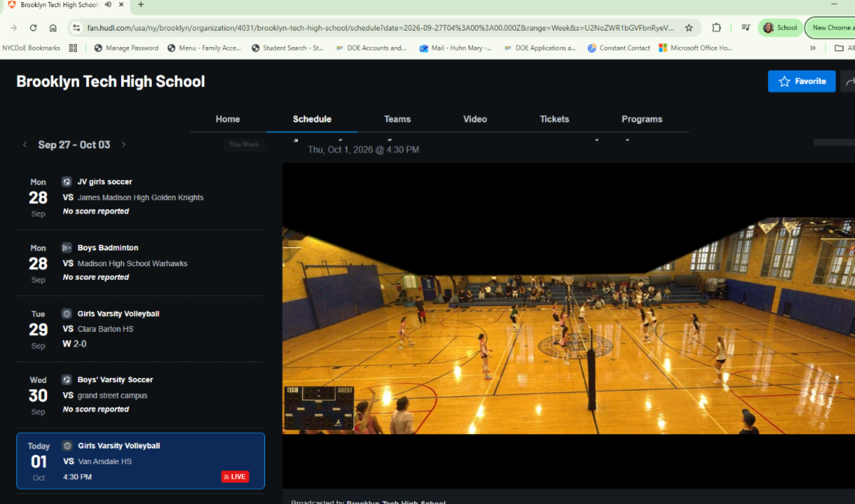855x504 pixels.
Task: Open the Teams tab
Action: coord(398,119)
